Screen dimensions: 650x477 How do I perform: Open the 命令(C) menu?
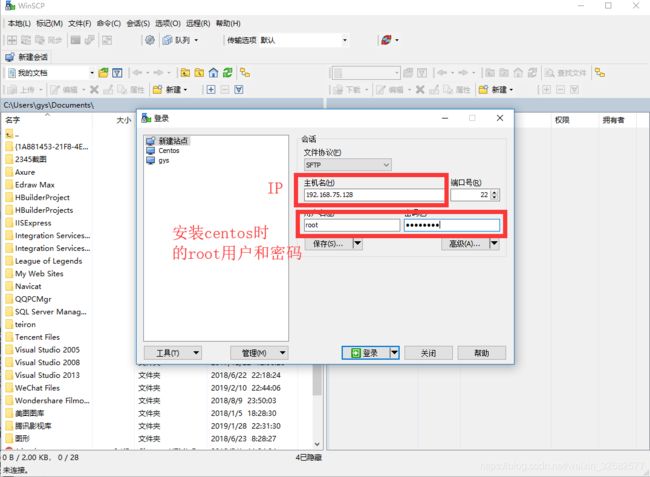[x=109, y=23]
